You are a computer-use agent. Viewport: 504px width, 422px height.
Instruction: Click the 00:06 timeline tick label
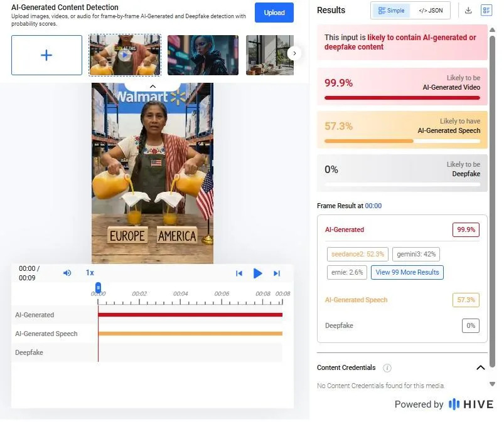tap(222, 293)
